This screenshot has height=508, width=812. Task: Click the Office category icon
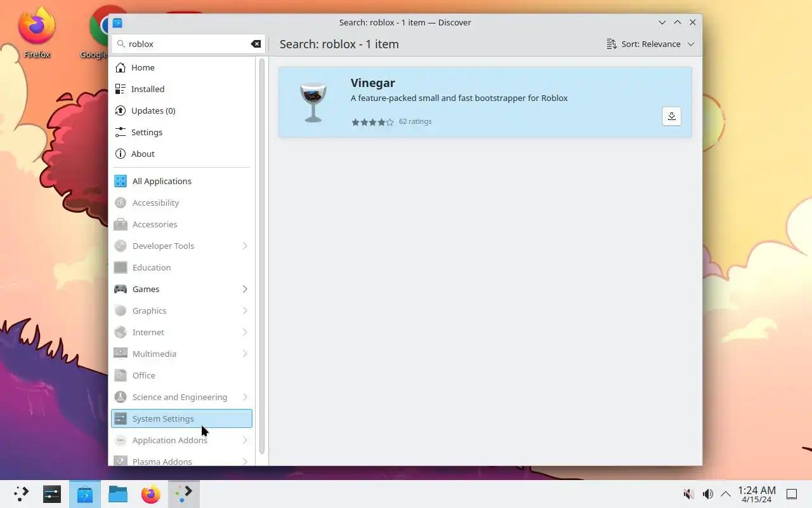coord(121,375)
